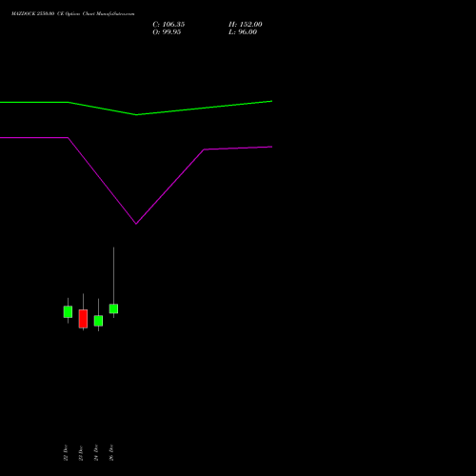Viewport: 476px width, 476px height.
Task: Click the 22 Dec date axis label
Action: point(66,452)
